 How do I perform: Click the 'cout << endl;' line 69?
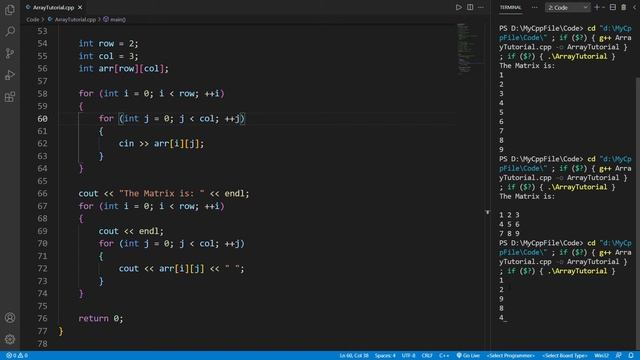point(131,231)
